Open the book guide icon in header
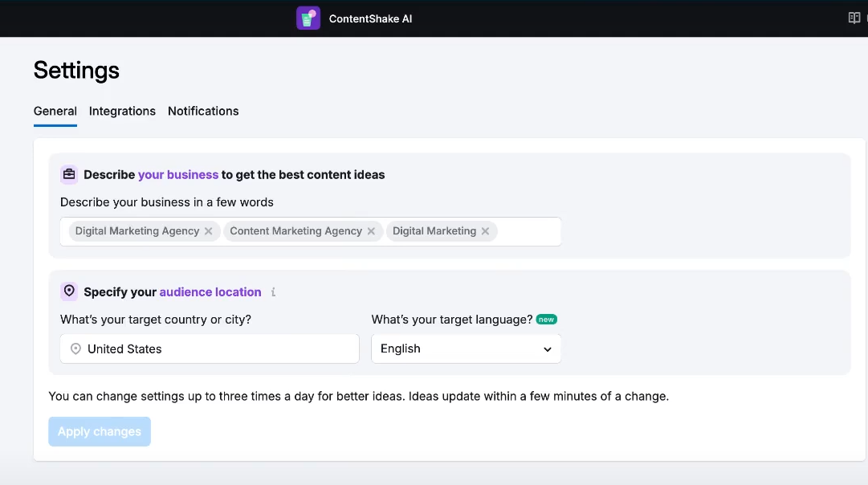The image size is (868, 485). coord(854,18)
